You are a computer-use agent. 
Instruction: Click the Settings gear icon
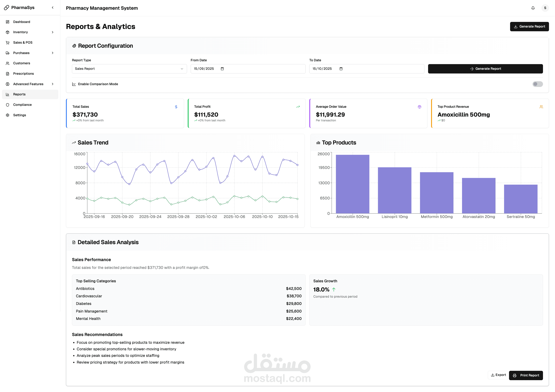(7, 115)
